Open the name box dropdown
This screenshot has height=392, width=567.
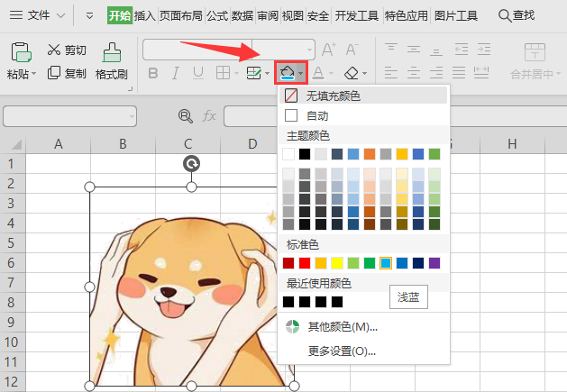point(132,116)
